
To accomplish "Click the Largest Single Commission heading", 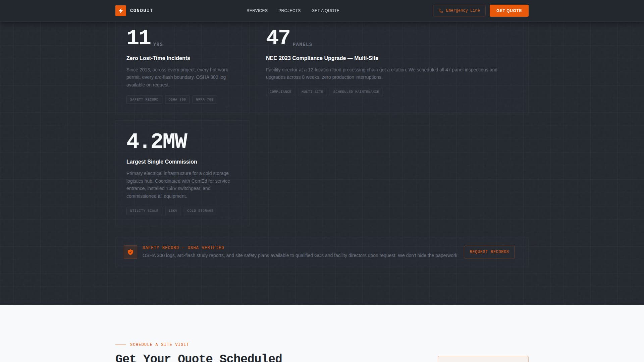I will [x=162, y=162].
